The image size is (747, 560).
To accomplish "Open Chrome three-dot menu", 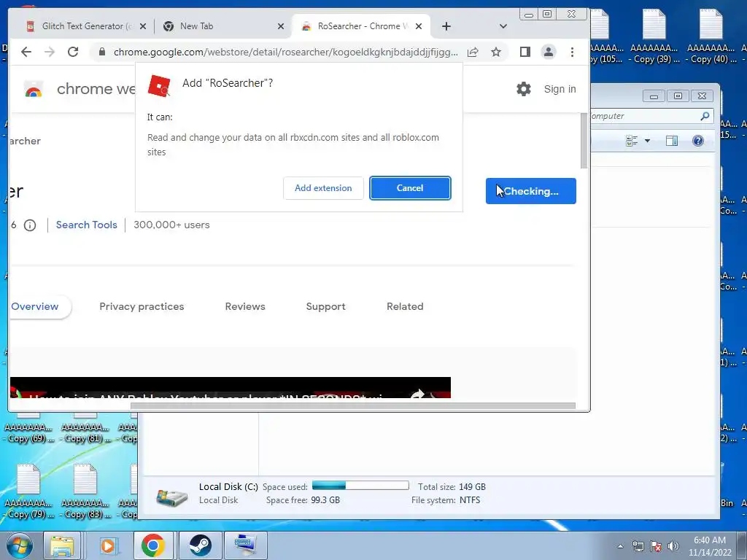I will point(572,52).
